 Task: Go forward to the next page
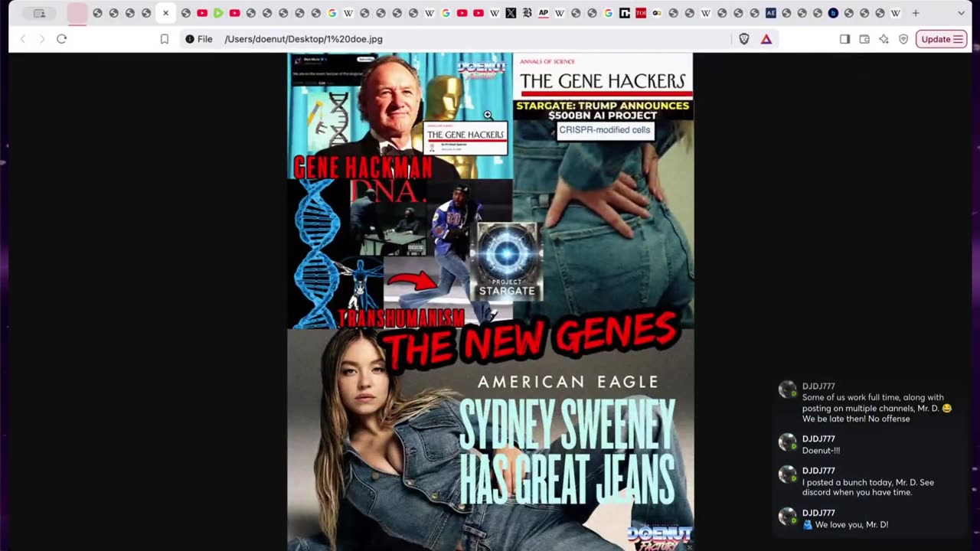[42, 39]
